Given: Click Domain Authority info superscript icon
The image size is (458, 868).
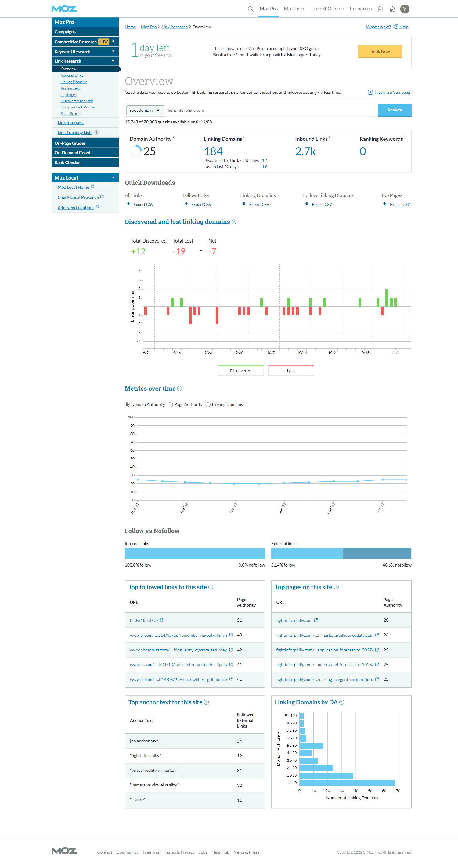Looking at the screenshot, I should click(x=173, y=137).
